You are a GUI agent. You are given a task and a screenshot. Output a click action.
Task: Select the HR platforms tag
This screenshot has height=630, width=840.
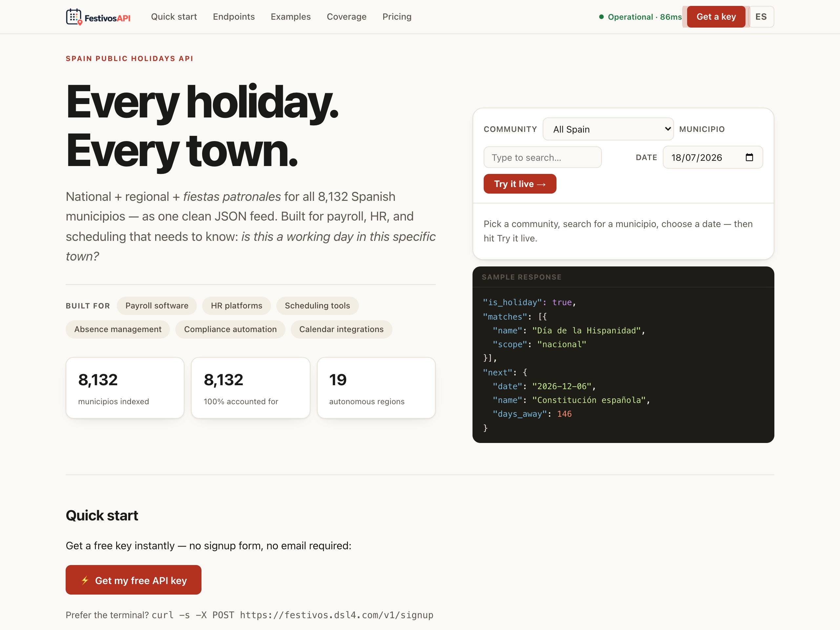coord(236,306)
